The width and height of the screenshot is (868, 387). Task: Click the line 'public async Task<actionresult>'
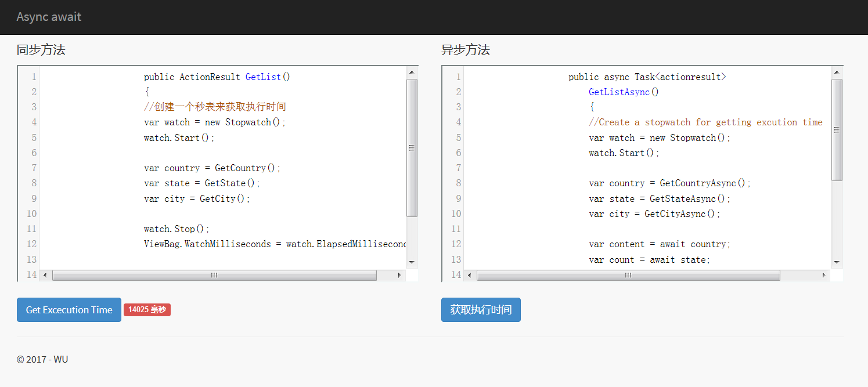coord(647,77)
